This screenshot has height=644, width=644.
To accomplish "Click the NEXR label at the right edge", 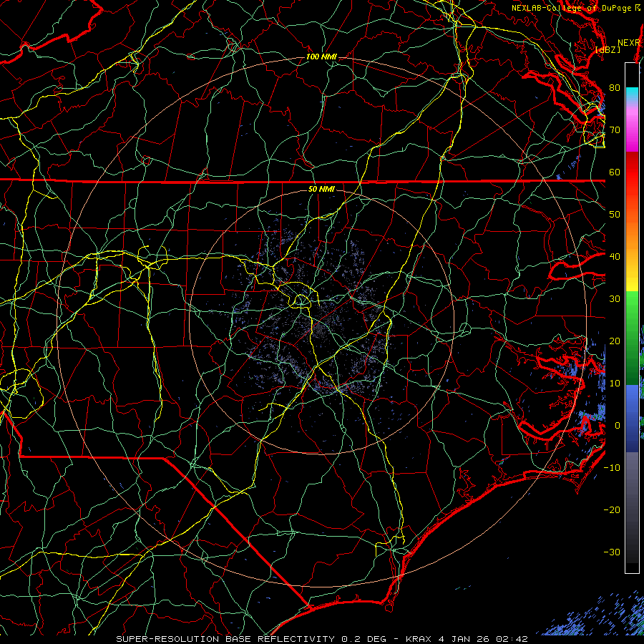I will click(629, 43).
